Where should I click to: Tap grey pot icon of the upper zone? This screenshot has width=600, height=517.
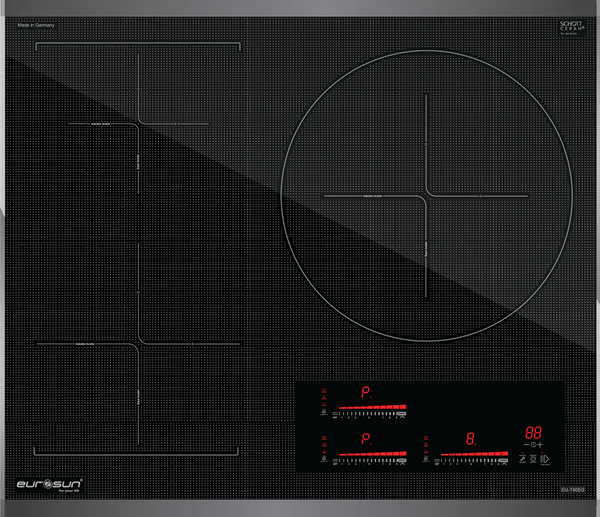point(324,411)
